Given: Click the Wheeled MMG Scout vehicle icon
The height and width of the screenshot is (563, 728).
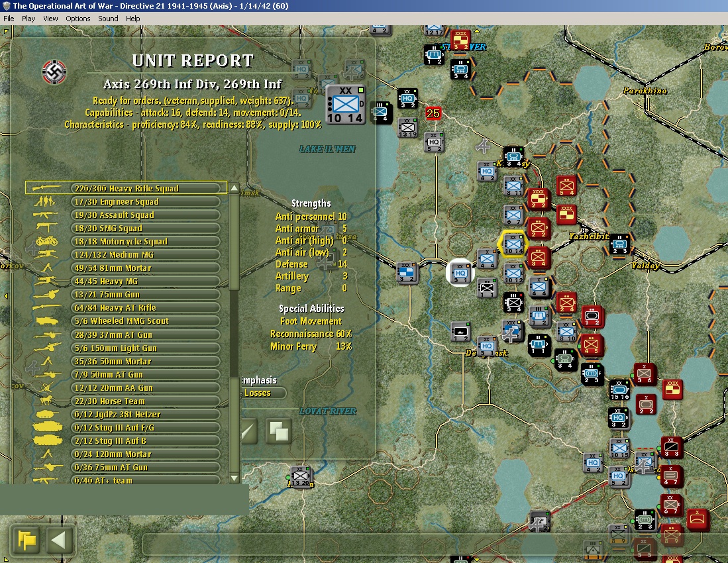Looking at the screenshot, I should [47, 321].
